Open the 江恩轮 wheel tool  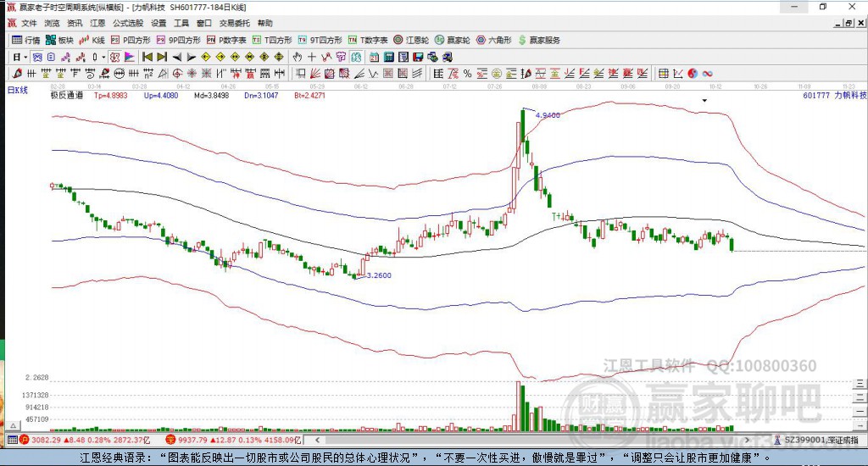[411, 40]
